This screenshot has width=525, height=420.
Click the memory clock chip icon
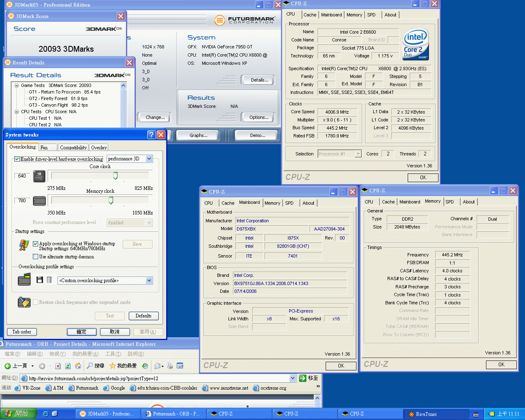pos(39,201)
